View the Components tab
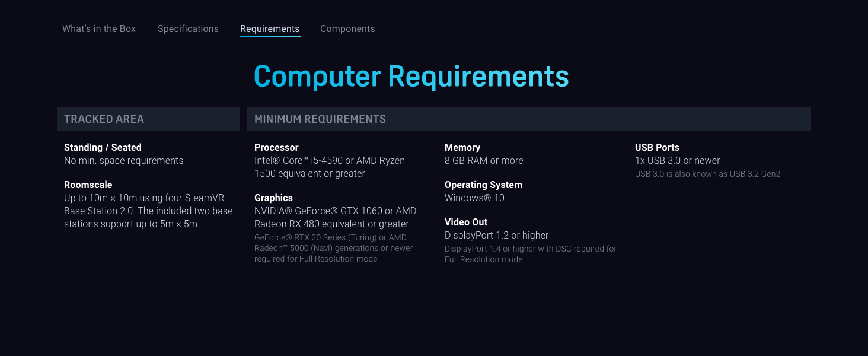Viewport: 868px width, 356px height. tap(347, 28)
